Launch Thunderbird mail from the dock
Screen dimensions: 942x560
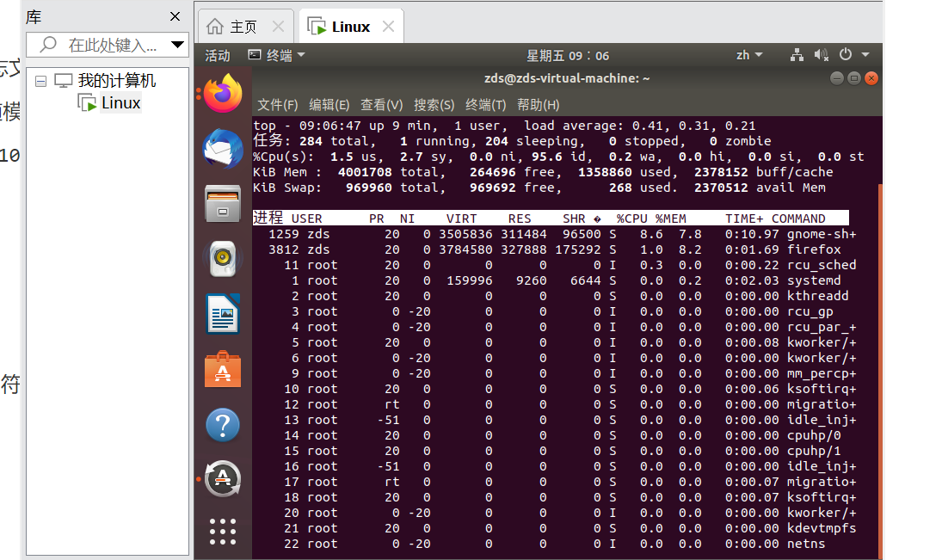(223, 149)
